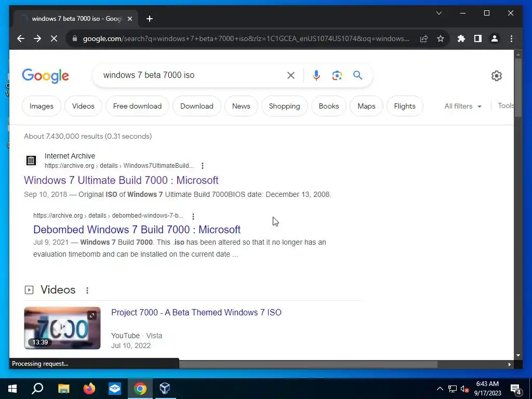Filter results by Images
This screenshot has width=532, height=399.
click(x=42, y=106)
